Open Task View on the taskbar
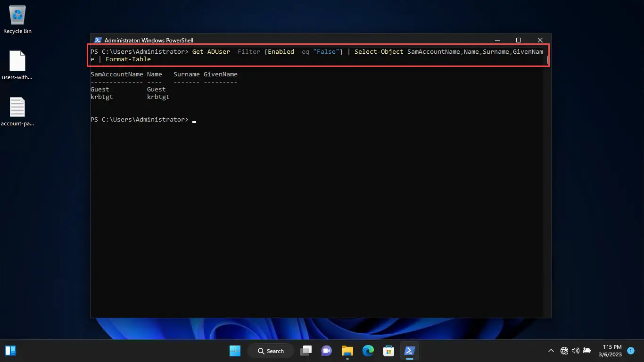The width and height of the screenshot is (644, 362). pyautogui.click(x=307, y=351)
